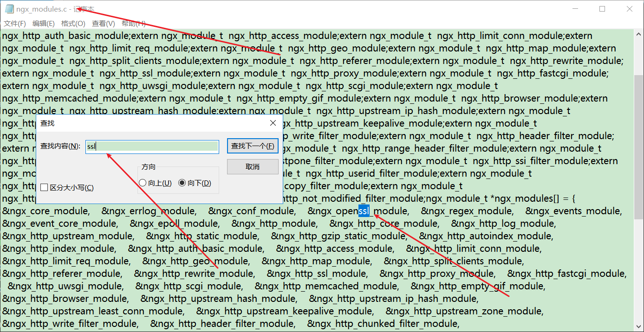Open the 格式(O) menu
The width and height of the screenshot is (644, 332).
[73, 23]
